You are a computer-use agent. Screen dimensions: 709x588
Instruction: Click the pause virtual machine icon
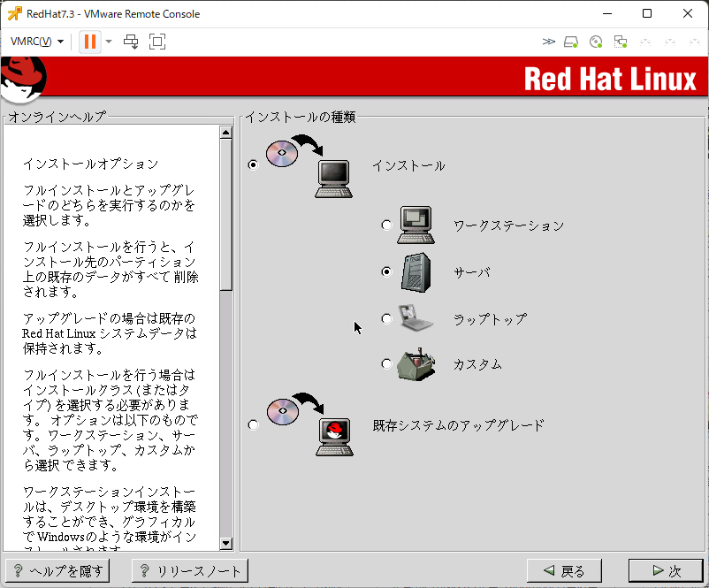[x=90, y=42]
